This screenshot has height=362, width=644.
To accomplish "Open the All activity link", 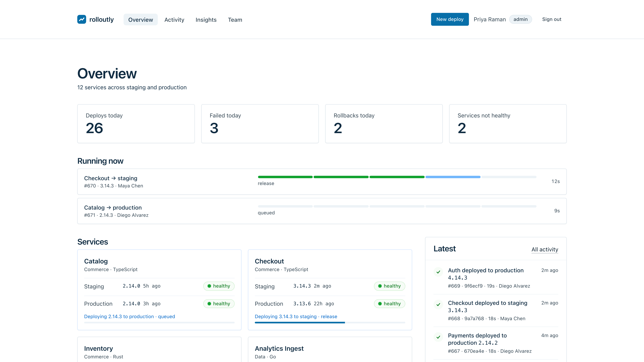I will click(x=545, y=249).
